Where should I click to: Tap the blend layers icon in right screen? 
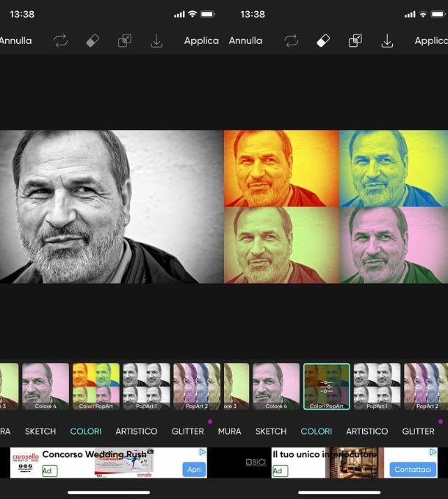[x=355, y=41]
